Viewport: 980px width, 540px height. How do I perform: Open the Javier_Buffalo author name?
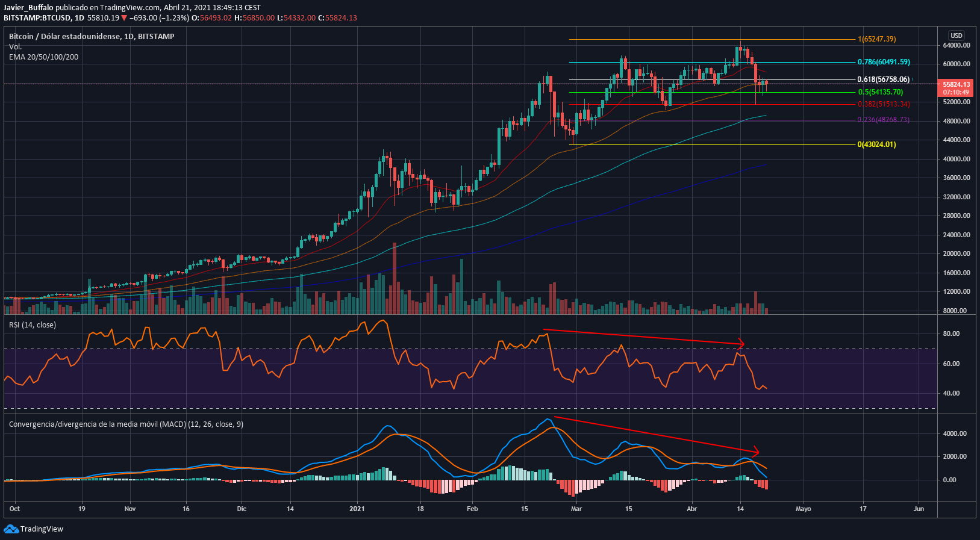[x=28, y=8]
